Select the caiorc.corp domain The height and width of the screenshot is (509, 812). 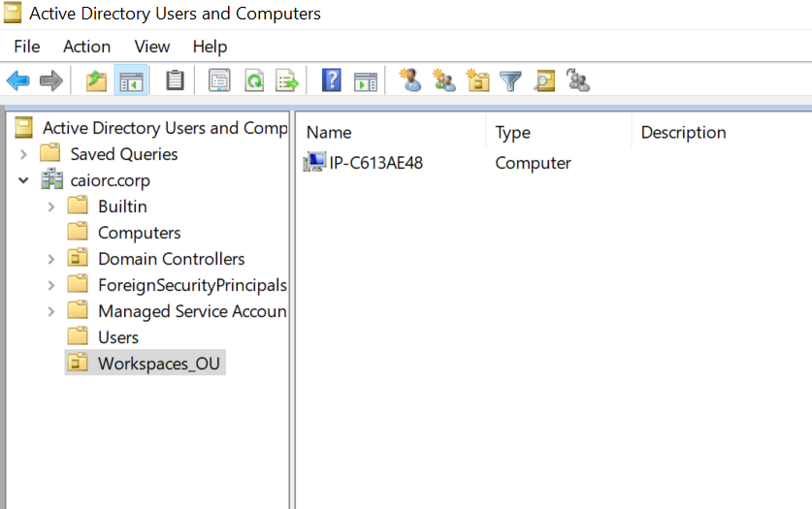110,180
